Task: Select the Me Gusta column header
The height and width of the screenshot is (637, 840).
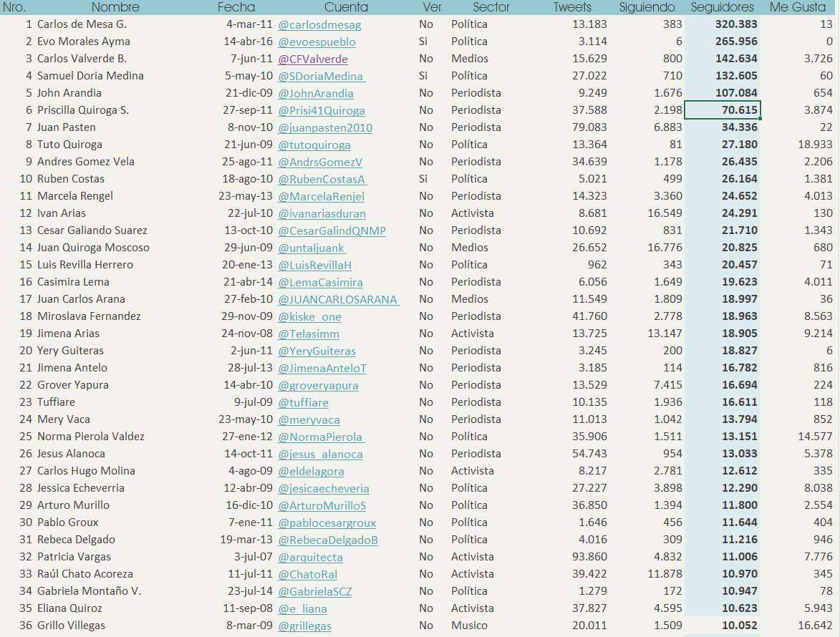Action: pyautogui.click(x=798, y=7)
